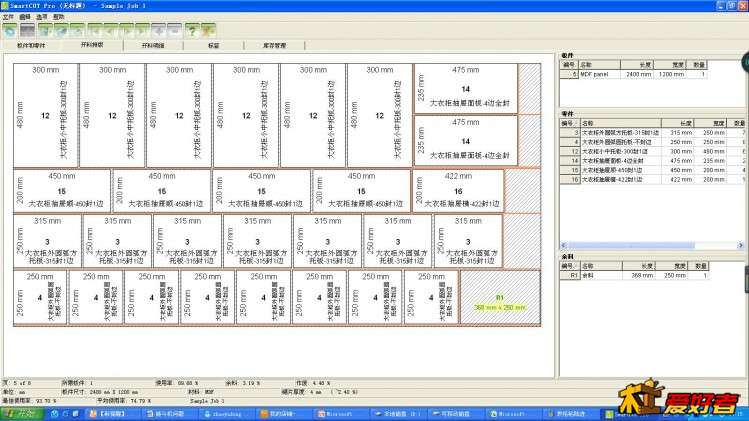Image resolution: width=749 pixels, height=421 pixels.
Task: Click 长度 column header in 余料 table
Action: click(x=638, y=266)
